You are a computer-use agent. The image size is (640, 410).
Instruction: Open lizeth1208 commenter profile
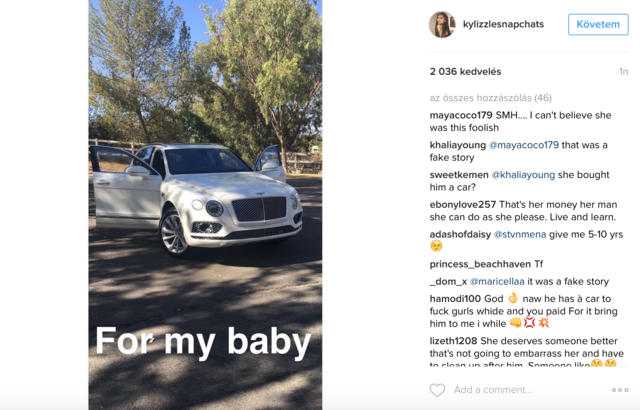click(x=453, y=341)
